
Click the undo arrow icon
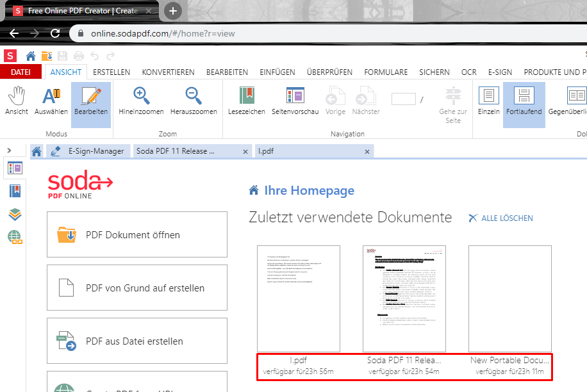pyautogui.click(x=94, y=56)
